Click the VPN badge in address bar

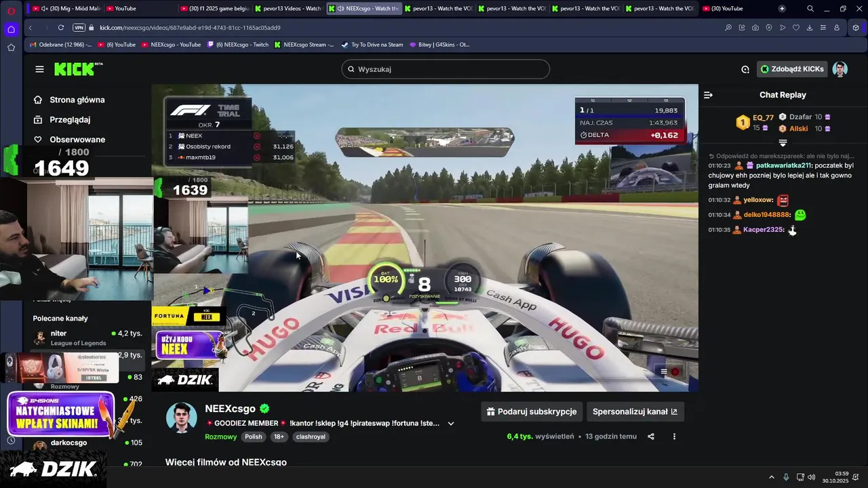[x=79, y=28]
